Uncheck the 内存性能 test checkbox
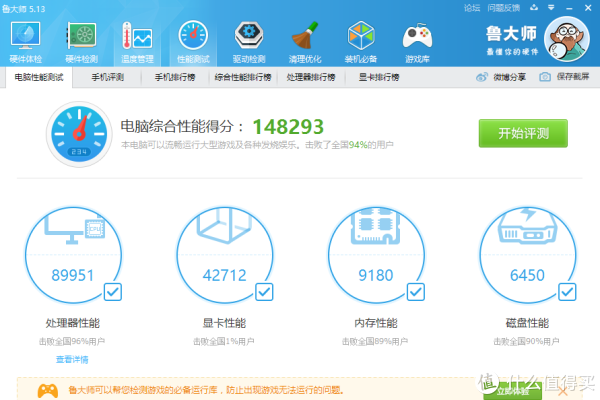The width and height of the screenshot is (600, 400). pos(416,292)
